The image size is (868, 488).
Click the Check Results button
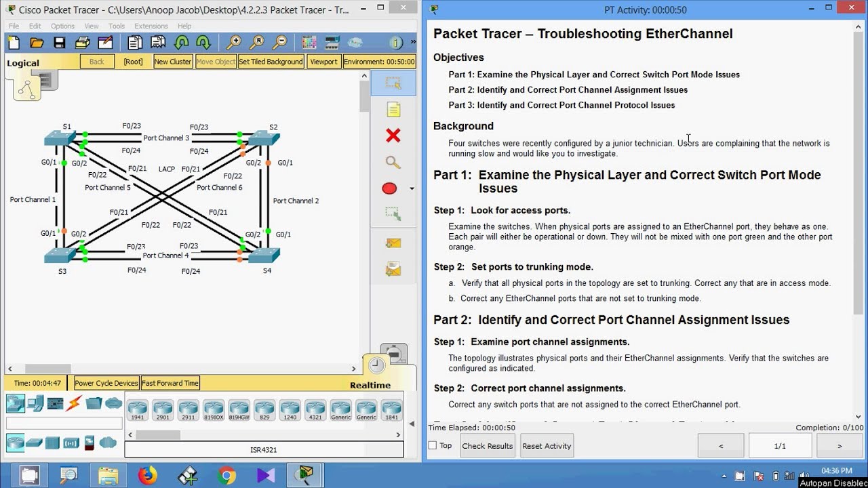pos(488,446)
